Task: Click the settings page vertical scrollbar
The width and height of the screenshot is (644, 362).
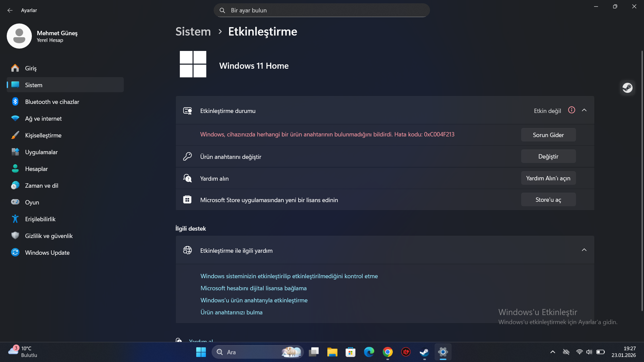Action: point(642,181)
